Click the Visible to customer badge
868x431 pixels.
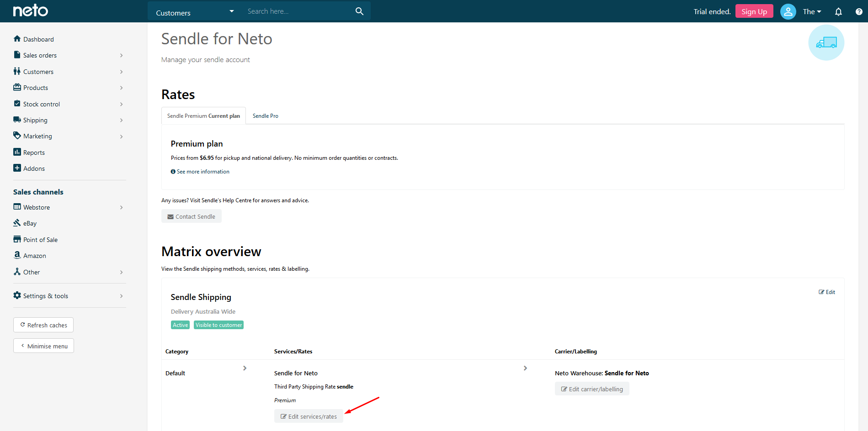pyautogui.click(x=218, y=325)
